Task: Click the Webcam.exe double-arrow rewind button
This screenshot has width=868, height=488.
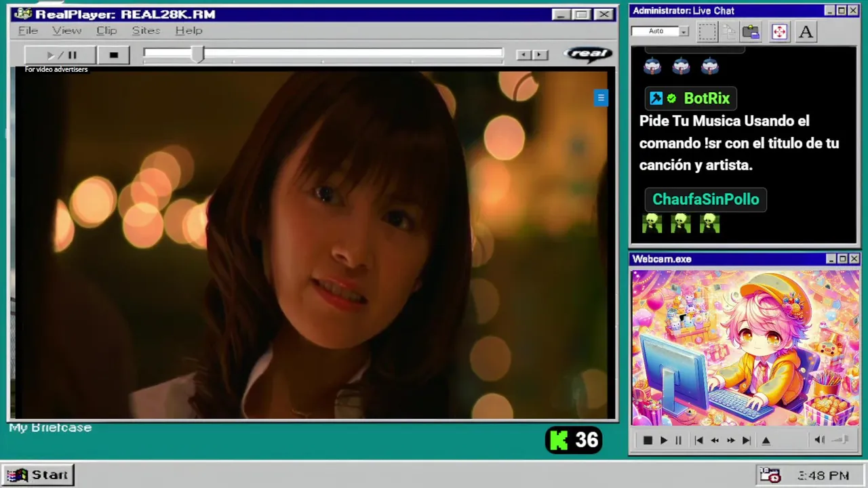Action: [715, 441]
